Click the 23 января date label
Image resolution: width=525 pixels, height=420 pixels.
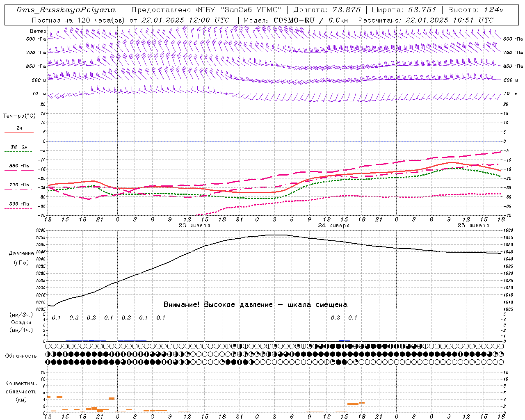[194, 226]
